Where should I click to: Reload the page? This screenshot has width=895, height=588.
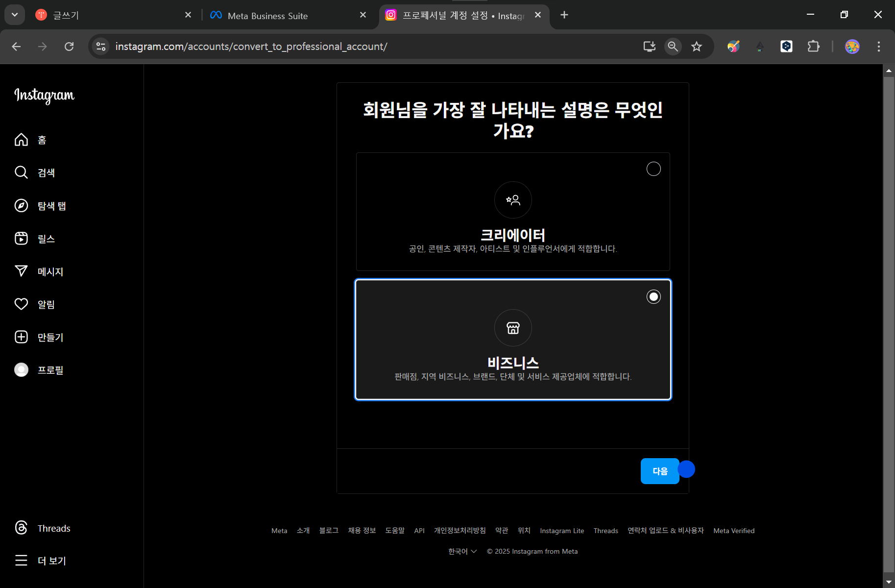(x=69, y=47)
